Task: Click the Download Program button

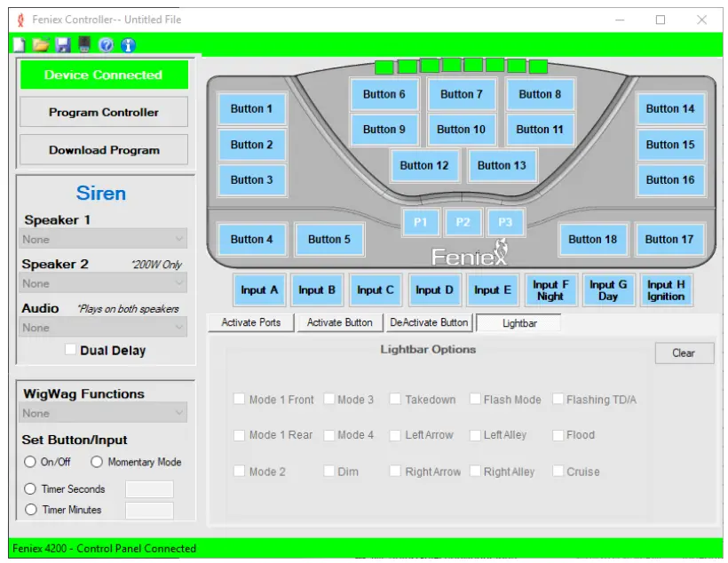Action: (104, 150)
